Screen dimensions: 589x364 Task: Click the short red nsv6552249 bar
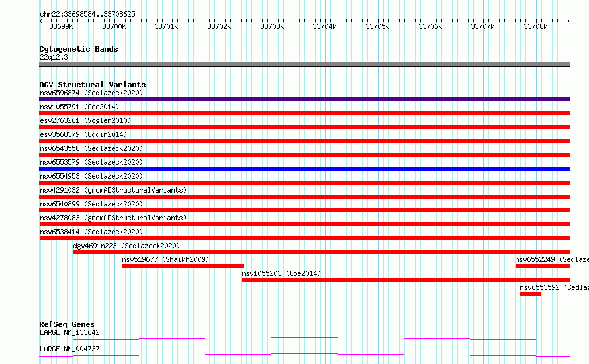coord(543,266)
